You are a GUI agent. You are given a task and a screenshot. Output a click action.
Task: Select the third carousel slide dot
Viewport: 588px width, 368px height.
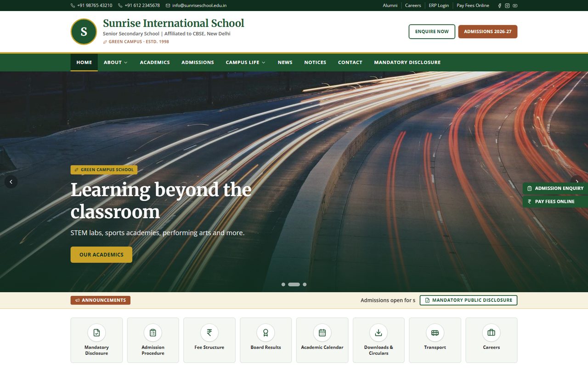(305, 284)
